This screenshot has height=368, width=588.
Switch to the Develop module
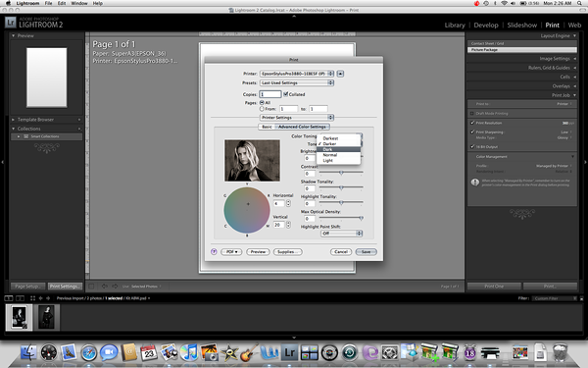pos(486,26)
